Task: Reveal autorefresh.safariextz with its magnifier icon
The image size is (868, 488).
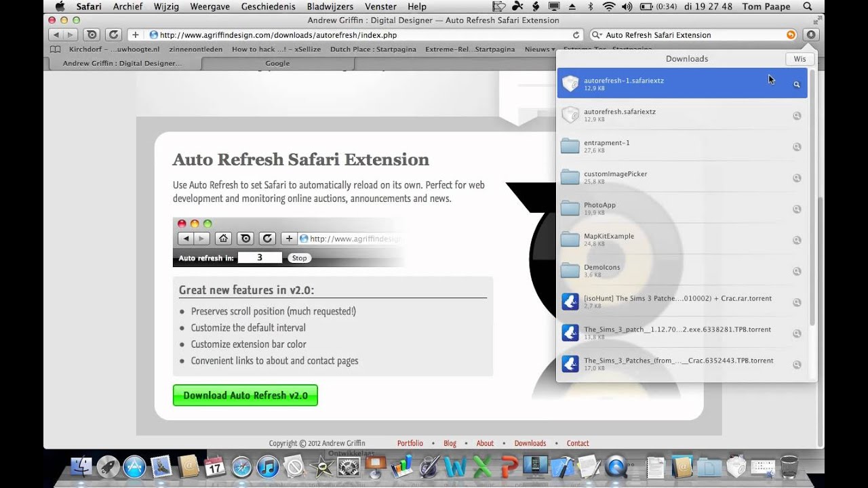Action: point(797,116)
